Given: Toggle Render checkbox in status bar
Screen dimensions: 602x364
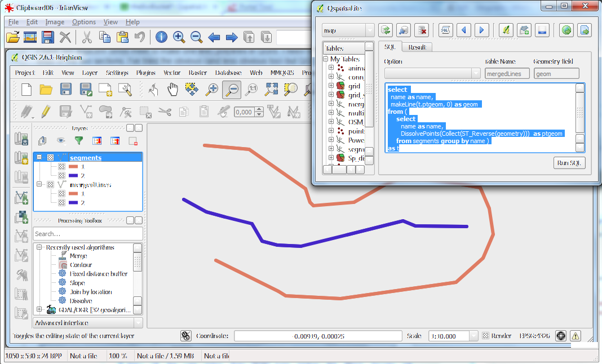Looking at the screenshot, I should click(485, 336).
